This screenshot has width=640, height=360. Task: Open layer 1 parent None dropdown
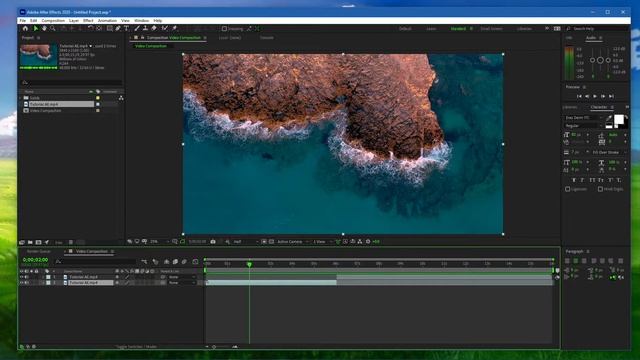pos(182,277)
